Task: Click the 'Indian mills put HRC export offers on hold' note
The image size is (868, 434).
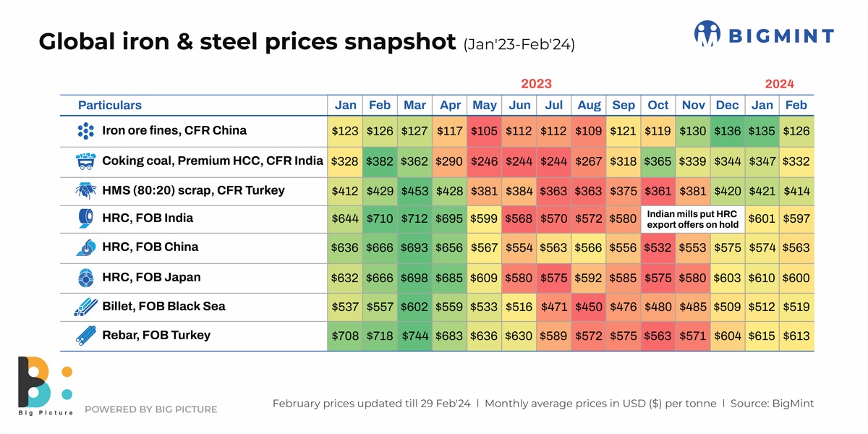Action: [x=692, y=219]
